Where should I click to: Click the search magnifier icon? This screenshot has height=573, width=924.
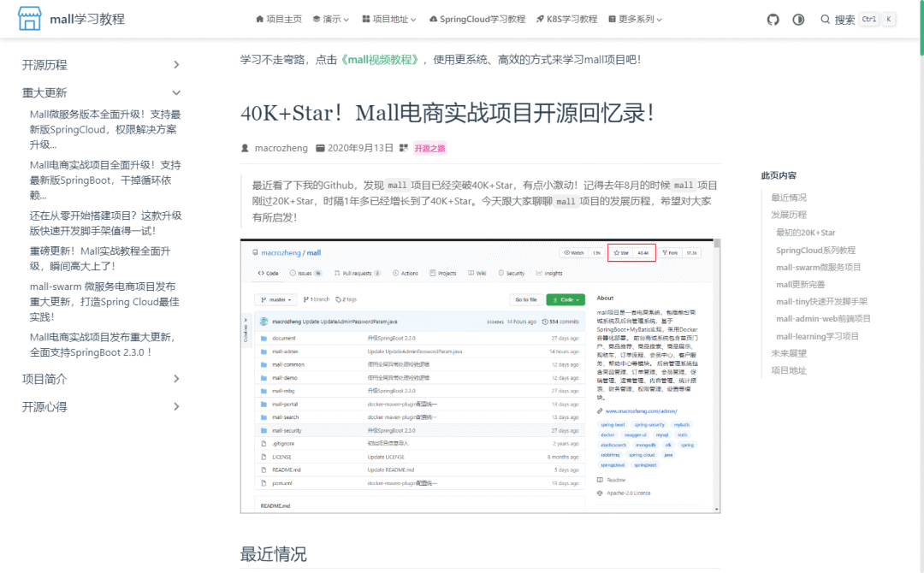click(825, 20)
